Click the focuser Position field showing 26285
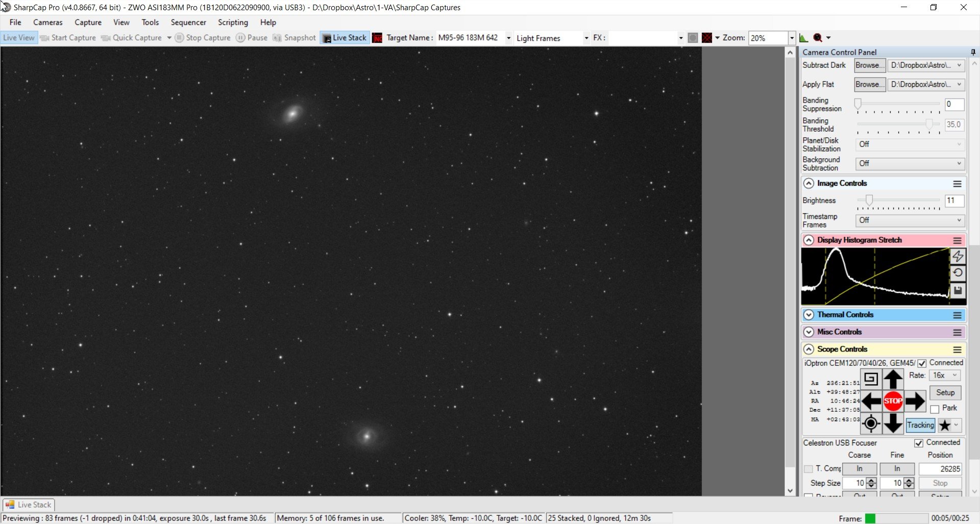The width and height of the screenshot is (980, 524). [x=940, y=469]
